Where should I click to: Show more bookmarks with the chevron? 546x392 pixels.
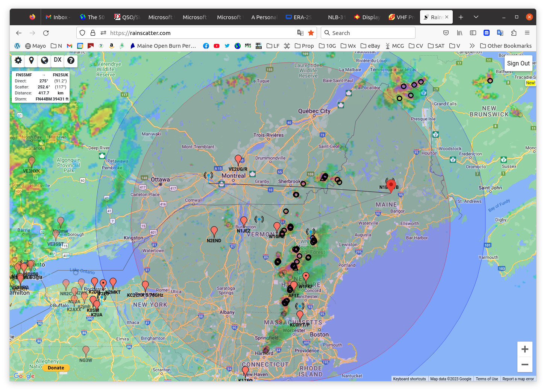(472, 46)
